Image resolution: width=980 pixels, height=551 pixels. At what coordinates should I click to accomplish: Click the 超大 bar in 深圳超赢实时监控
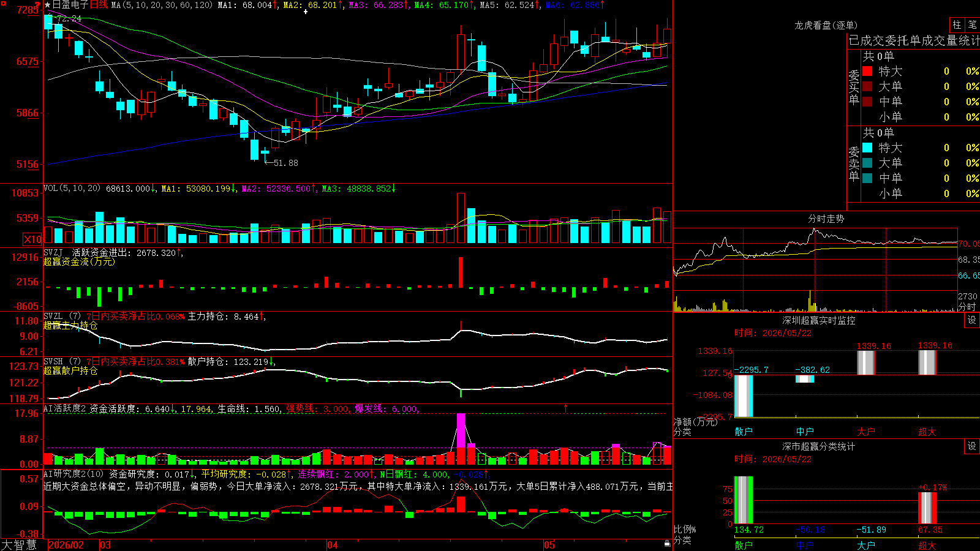[927, 362]
